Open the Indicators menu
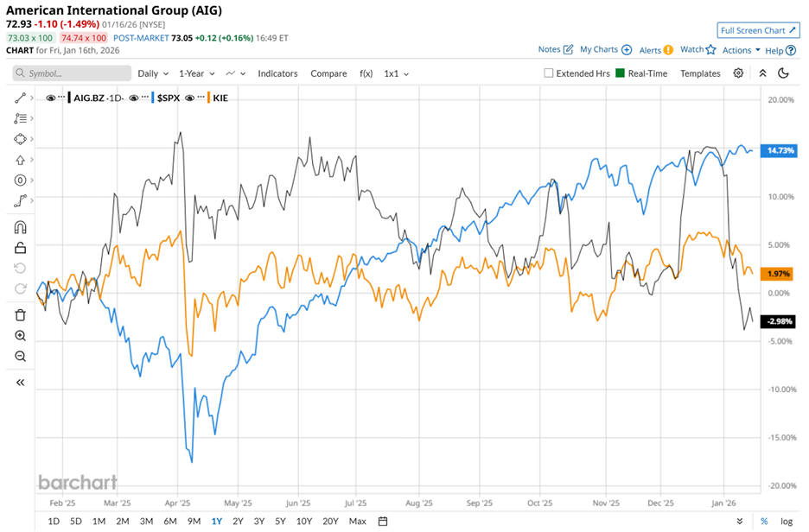809x532 pixels. click(x=277, y=73)
